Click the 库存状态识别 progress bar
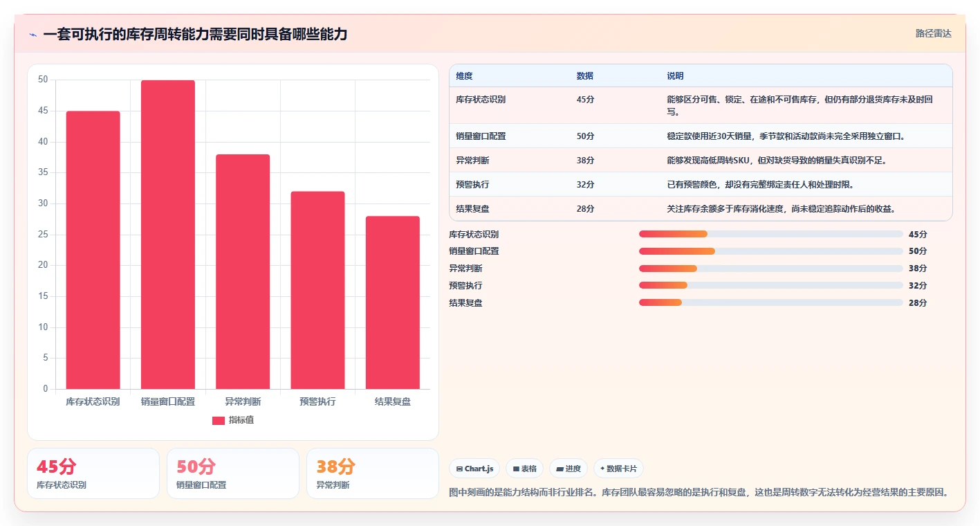 tap(771, 234)
